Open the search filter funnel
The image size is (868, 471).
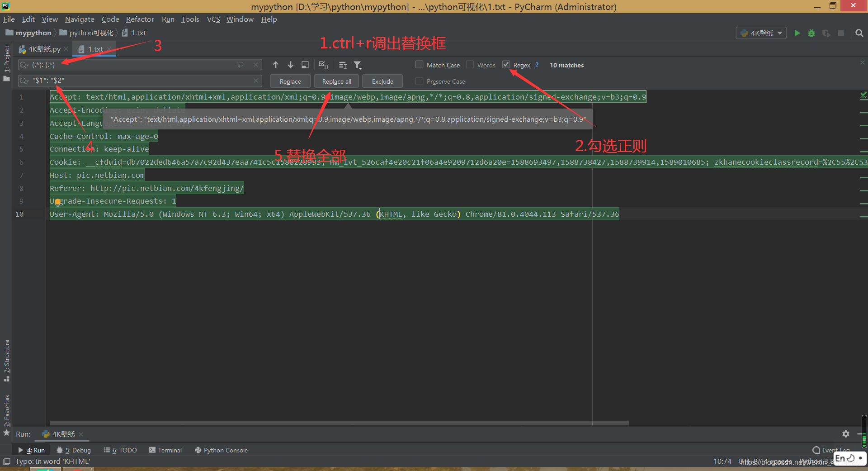358,65
